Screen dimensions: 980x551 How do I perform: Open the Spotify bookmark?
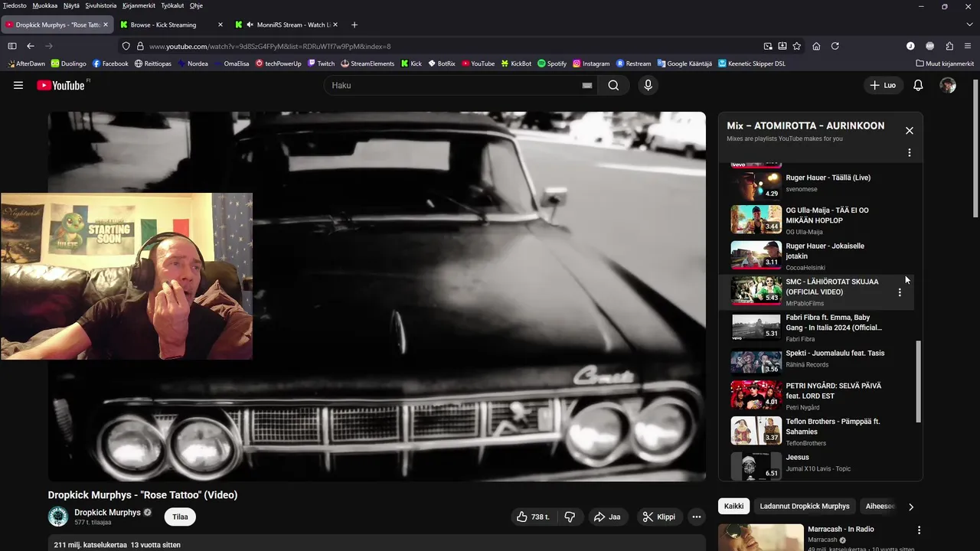(552, 64)
